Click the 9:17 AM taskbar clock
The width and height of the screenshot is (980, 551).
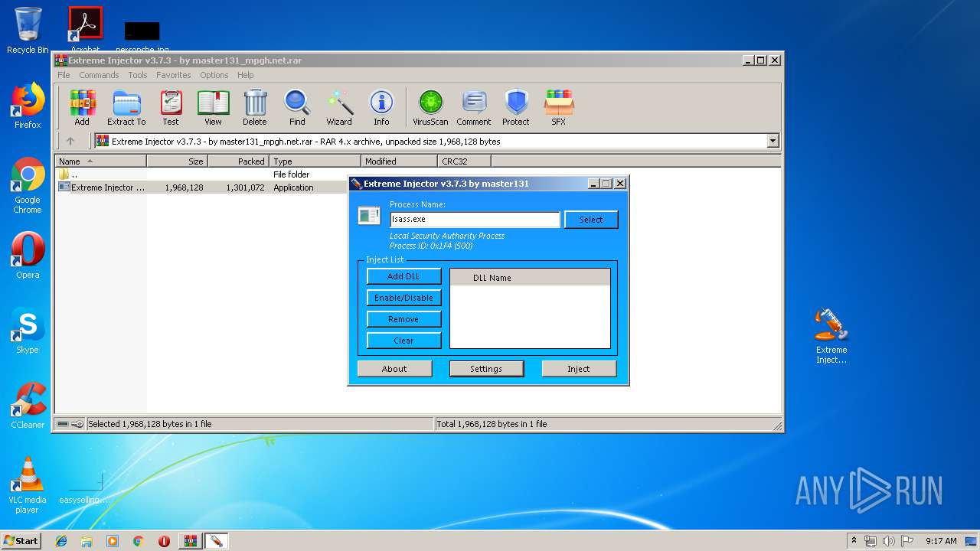click(941, 541)
